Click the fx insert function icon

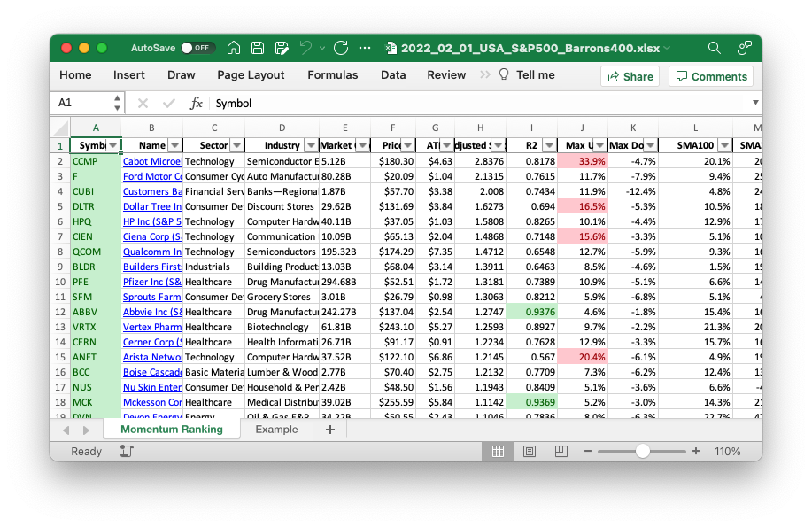coord(196,104)
